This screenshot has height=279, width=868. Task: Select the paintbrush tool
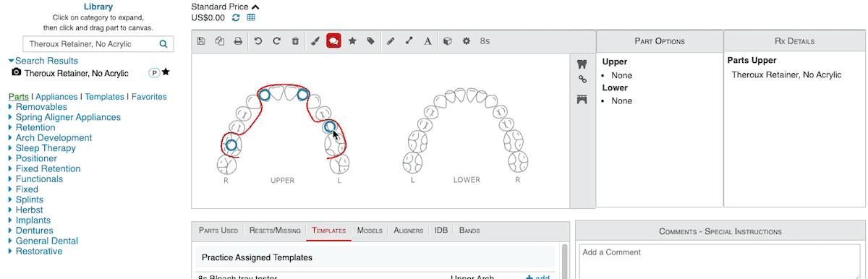tap(315, 41)
